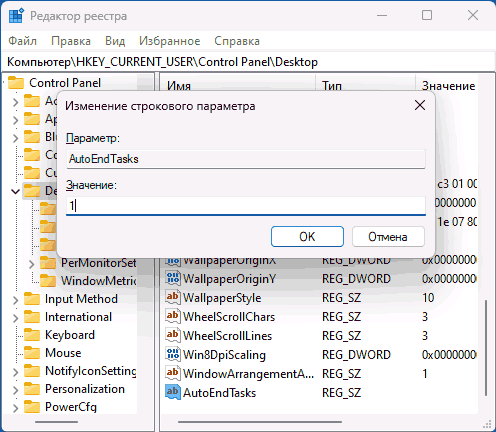The height and width of the screenshot is (432, 496).
Task: Select the WindowMetrics subkey label
Action: 99,281
